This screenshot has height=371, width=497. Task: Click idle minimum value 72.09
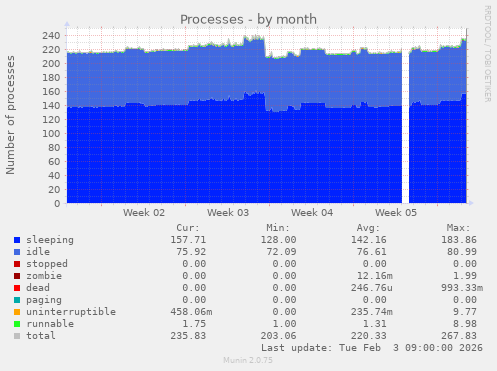coord(281,252)
